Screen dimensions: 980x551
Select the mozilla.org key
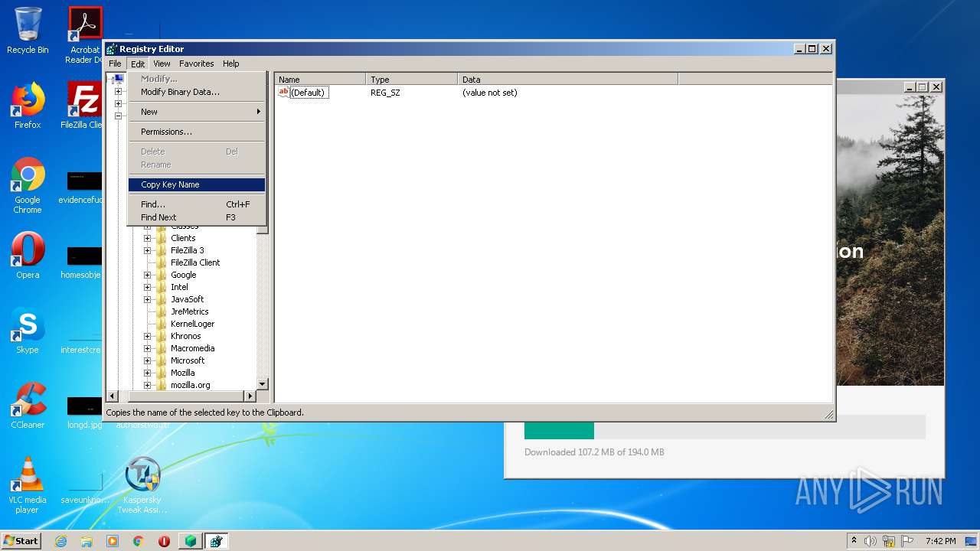190,385
